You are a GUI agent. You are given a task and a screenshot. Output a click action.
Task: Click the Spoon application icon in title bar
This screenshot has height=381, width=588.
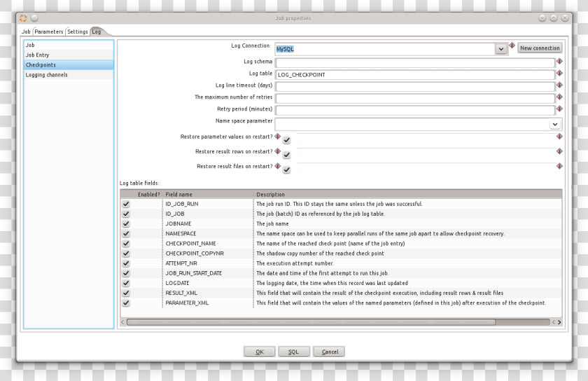(x=23, y=18)
